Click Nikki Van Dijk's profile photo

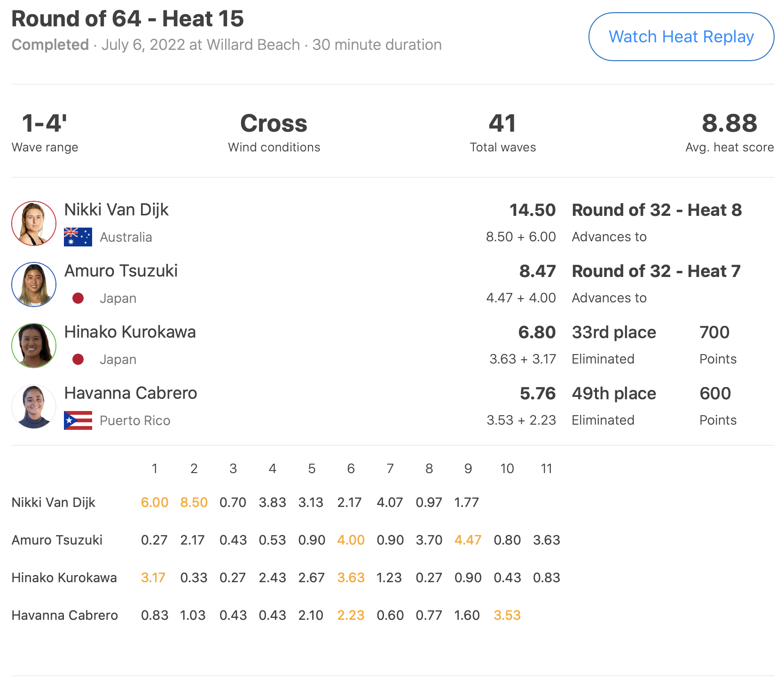tap(34, 223)
